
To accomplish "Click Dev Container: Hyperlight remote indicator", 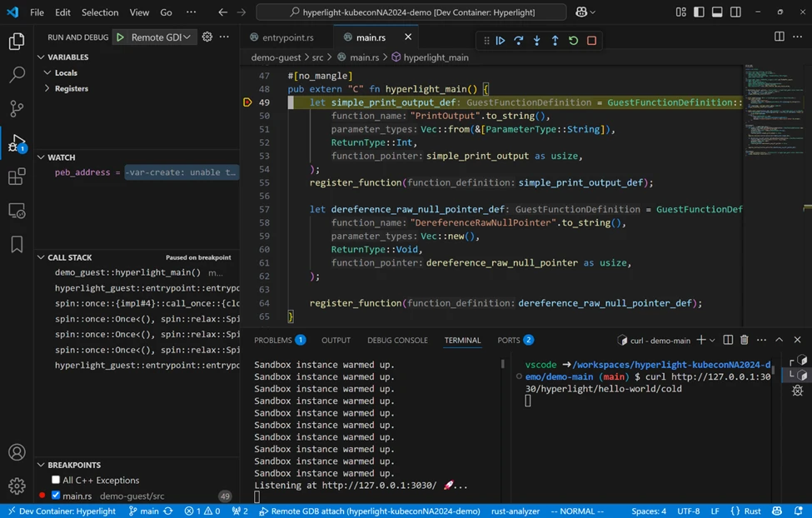I will 61,511.
